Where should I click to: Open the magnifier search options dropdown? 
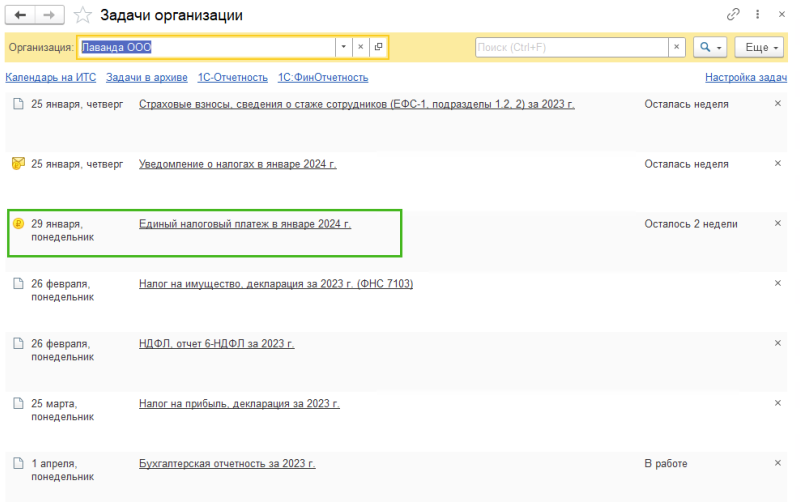[x=710, y=47]
